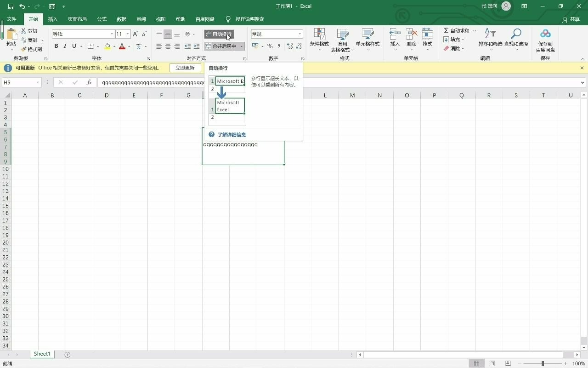Center cell text horizontally
This screenshot has height=368, width=588.
(x=168, y=46)
